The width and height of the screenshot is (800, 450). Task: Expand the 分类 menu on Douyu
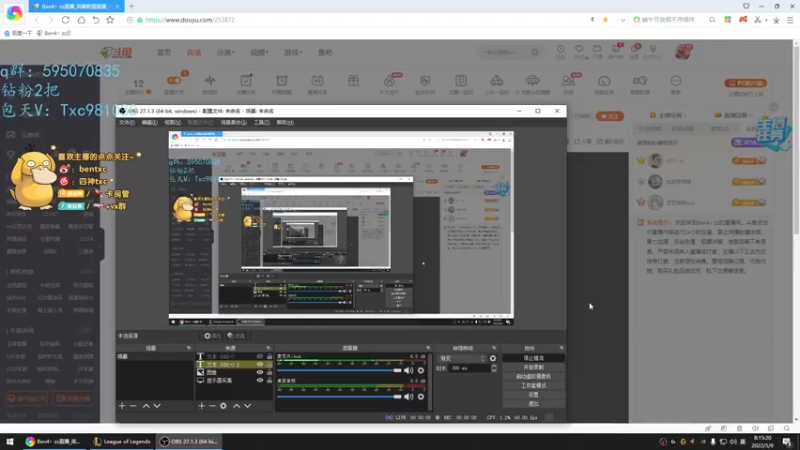pyautogui.click(x=226, y=53)
